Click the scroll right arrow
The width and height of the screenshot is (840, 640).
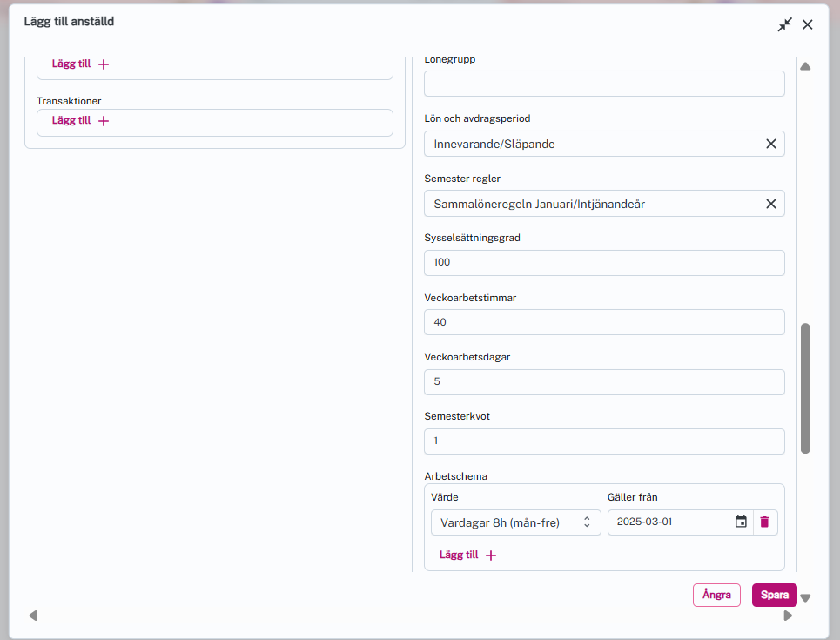click(x=788, y=616)
